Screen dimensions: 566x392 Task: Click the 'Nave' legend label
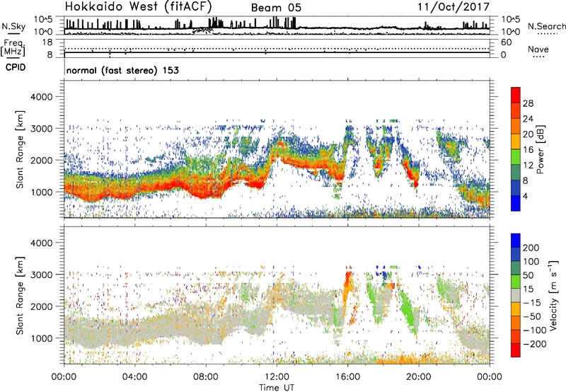click(x=538, y=50)
